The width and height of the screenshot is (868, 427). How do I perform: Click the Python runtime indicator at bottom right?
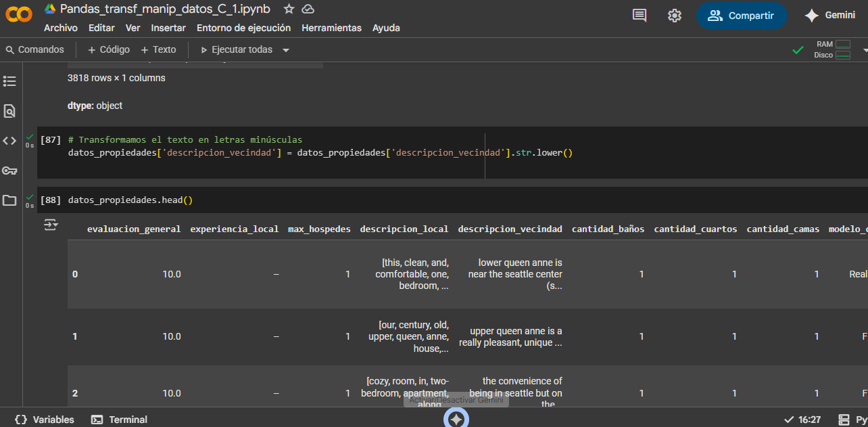852,420
